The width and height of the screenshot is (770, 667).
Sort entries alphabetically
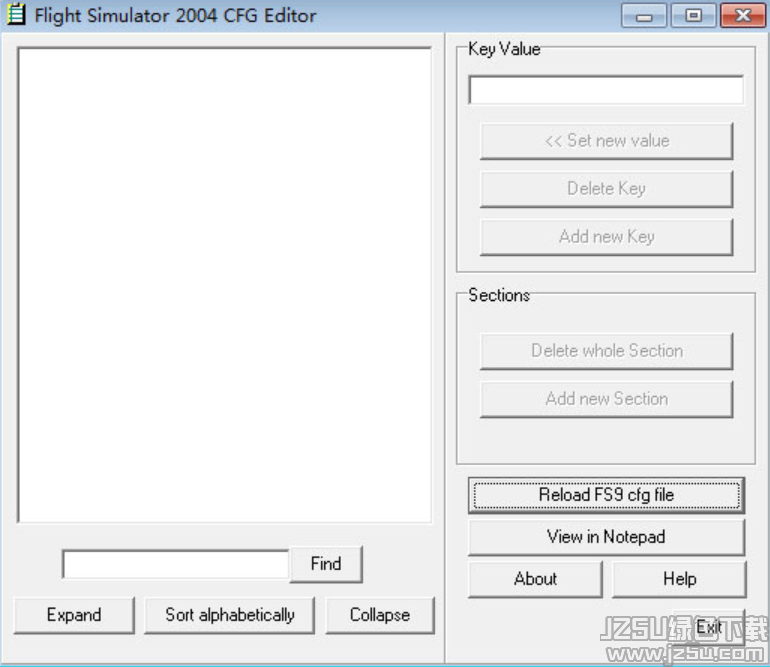tap(229, 615)
